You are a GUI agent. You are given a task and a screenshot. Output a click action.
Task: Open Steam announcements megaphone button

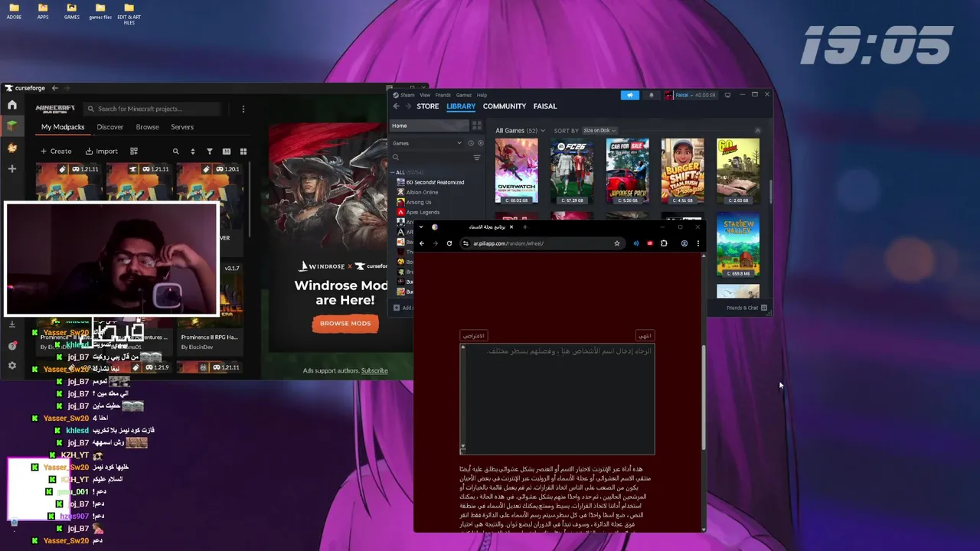coord(630,95)
